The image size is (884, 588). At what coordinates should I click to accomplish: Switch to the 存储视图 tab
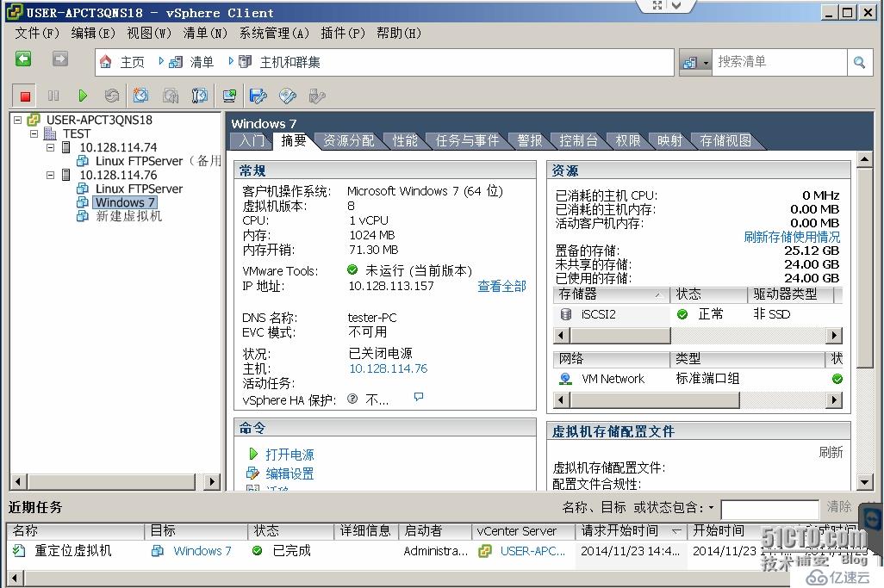click(725, 141)
